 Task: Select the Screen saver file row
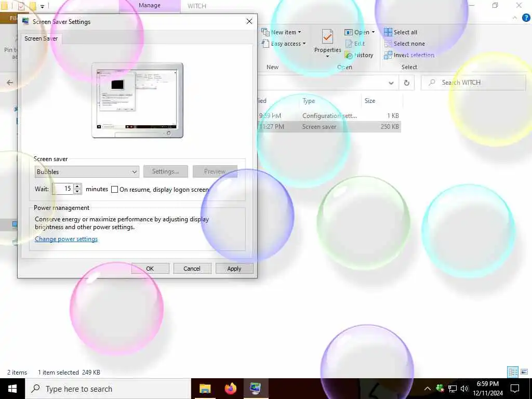click(x=329, y=127)
